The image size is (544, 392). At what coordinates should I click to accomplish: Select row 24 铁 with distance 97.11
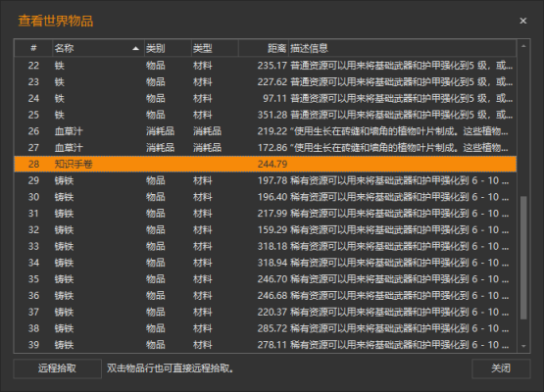tap(266, 98)
